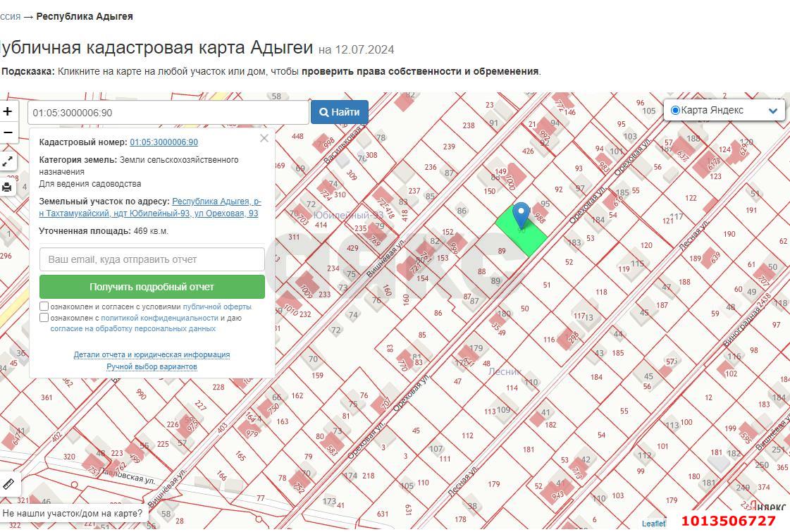Click the cadastral number search field
This screenshot has height=532, width=790.
(x=168, y=113)
